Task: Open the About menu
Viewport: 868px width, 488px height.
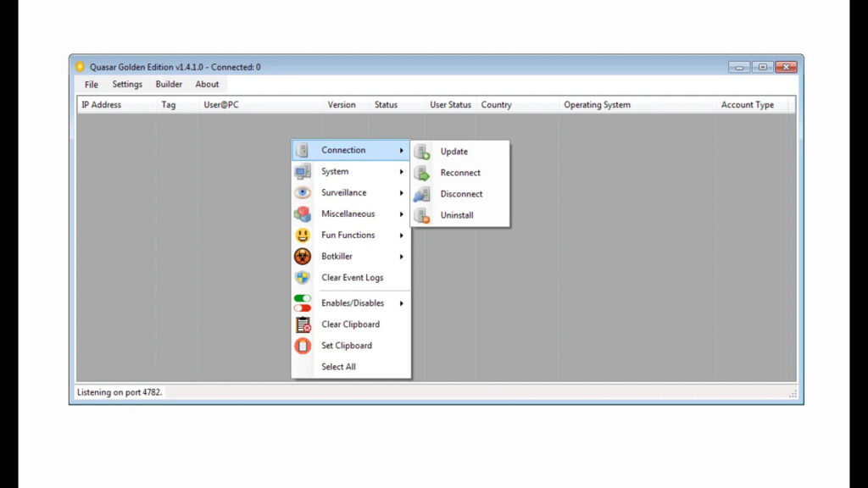Action: coord(207,84)
